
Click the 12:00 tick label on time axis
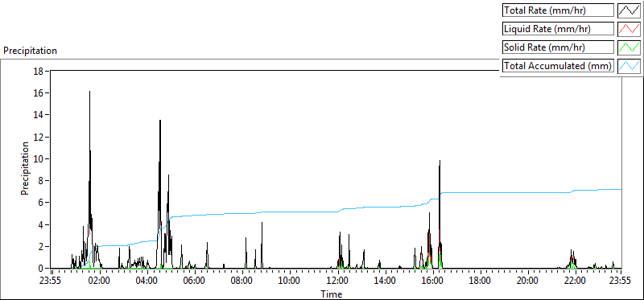point(338,282)
